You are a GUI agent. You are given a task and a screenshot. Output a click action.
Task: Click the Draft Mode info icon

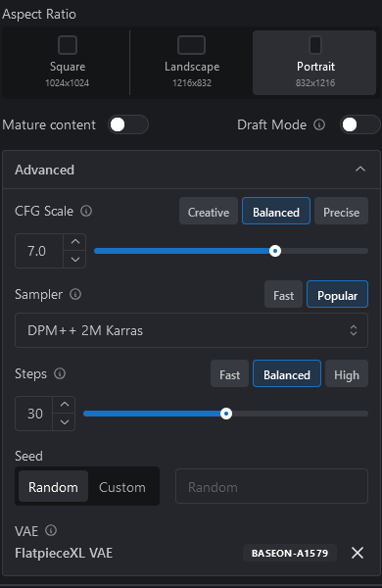(x=319, y=124)
